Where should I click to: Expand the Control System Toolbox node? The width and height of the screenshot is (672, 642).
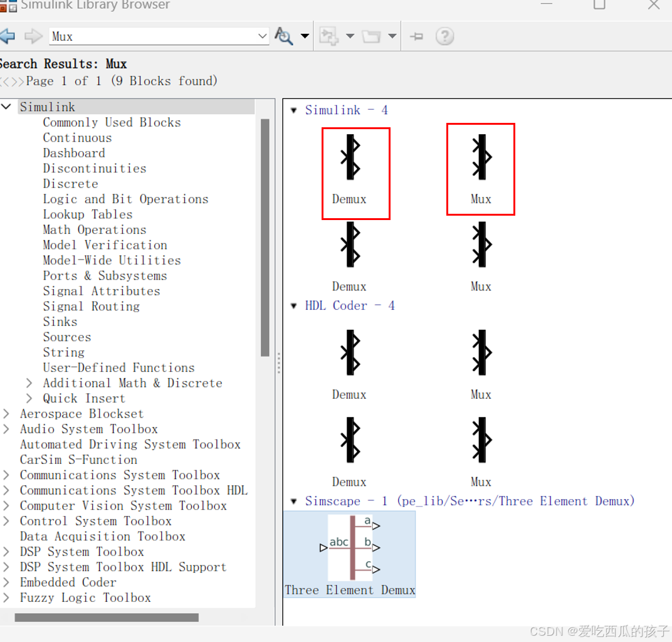coord(6,521)
